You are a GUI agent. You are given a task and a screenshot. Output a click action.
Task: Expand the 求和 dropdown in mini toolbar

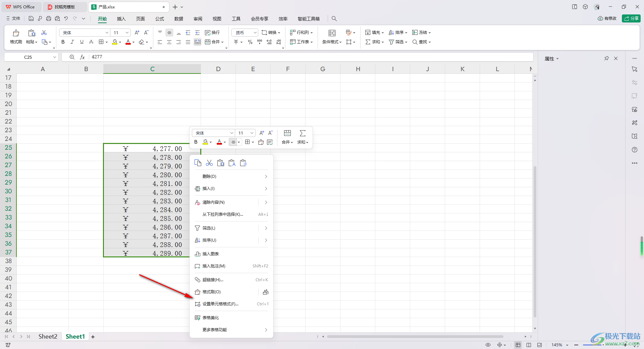pos(307,143)
